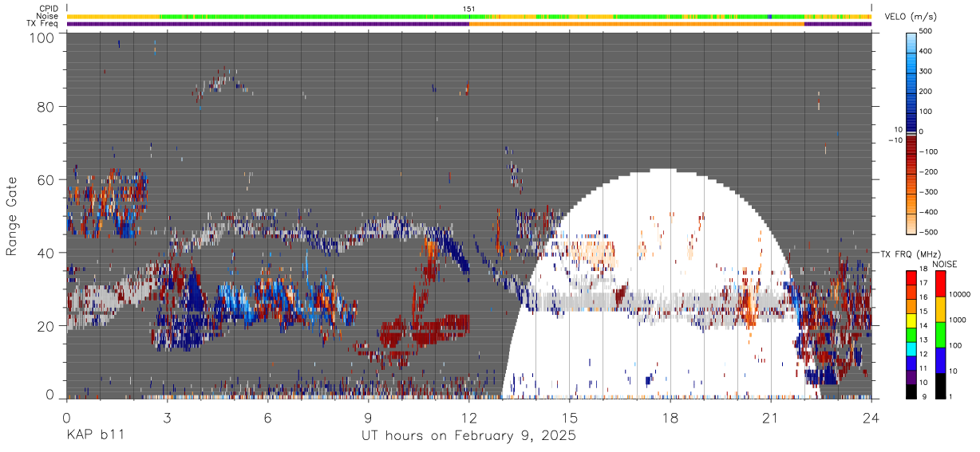Click purple swatch in TX FRQ legend
Screen dimensions: 980x452
click(x=911, y=375)
